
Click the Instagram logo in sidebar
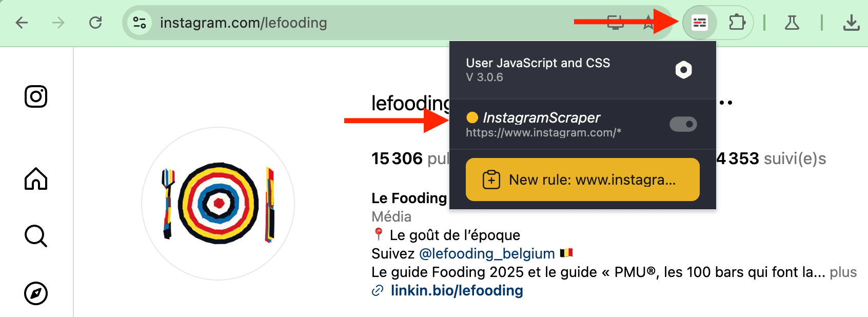click(x=36, y=96)
